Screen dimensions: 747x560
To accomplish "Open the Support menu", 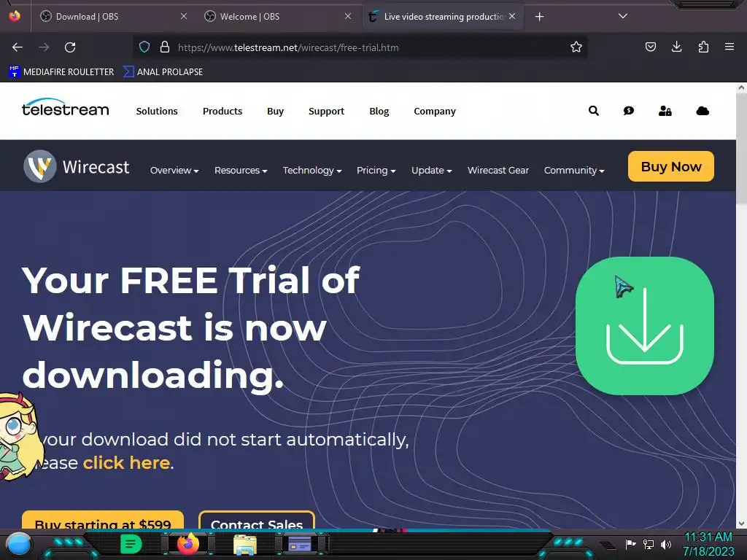I will 326,111.
